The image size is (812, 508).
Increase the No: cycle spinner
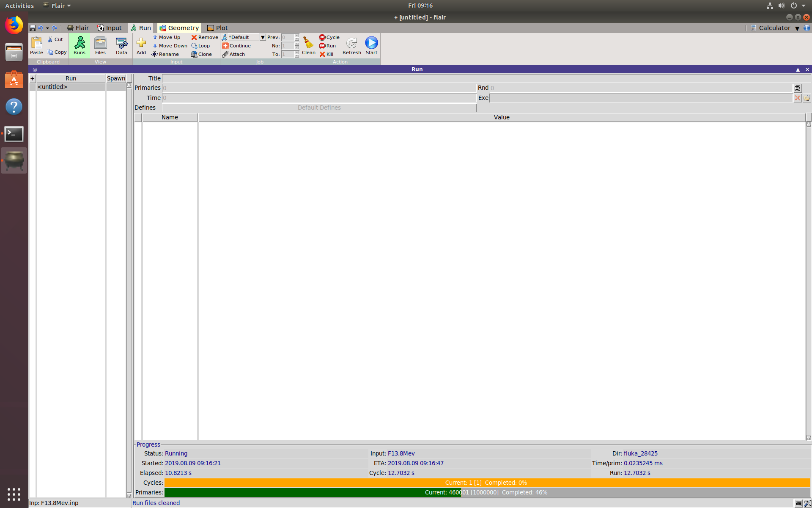point(297,44)
